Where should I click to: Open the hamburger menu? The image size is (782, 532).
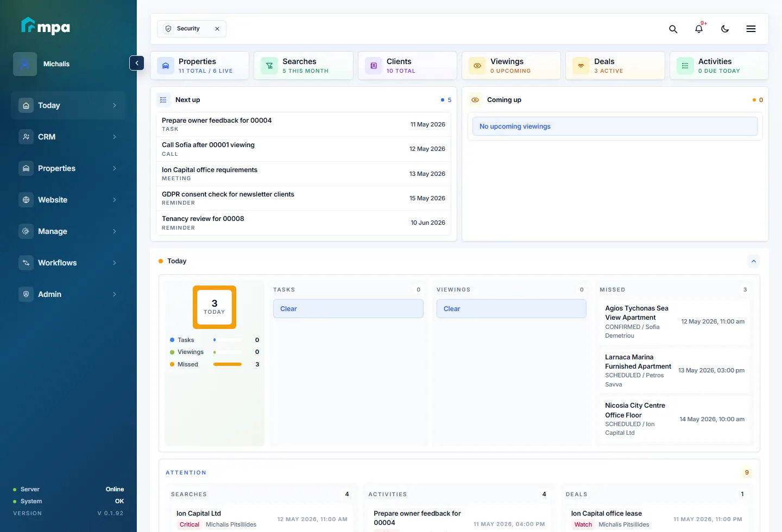click(751, 29)
